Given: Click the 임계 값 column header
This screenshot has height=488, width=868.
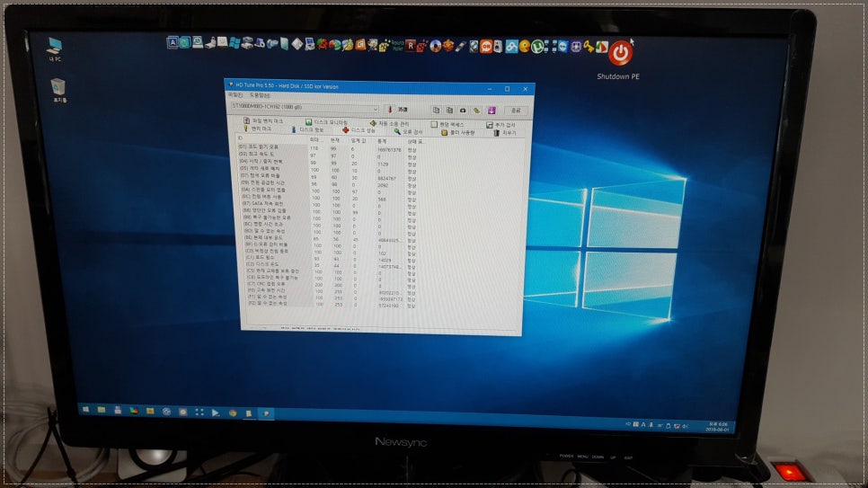Looking at the screenshot, I should tap(359, 141).
